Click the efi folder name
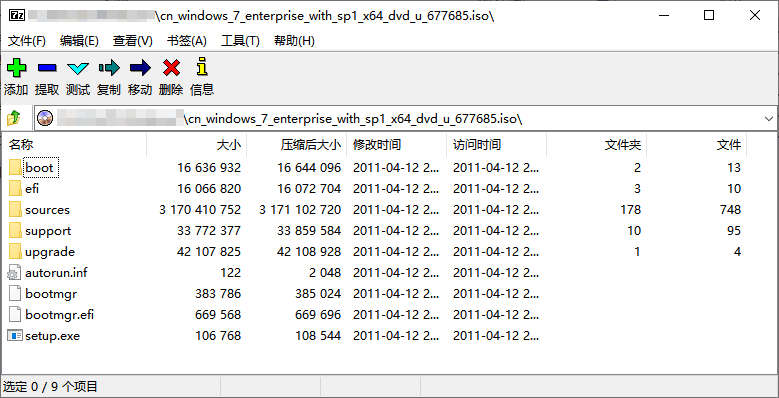 [32, 188]
